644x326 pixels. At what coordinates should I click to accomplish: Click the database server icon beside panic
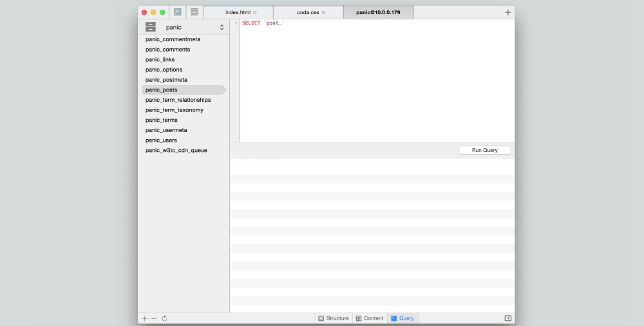pyautogui.click(x=150, y=27)
